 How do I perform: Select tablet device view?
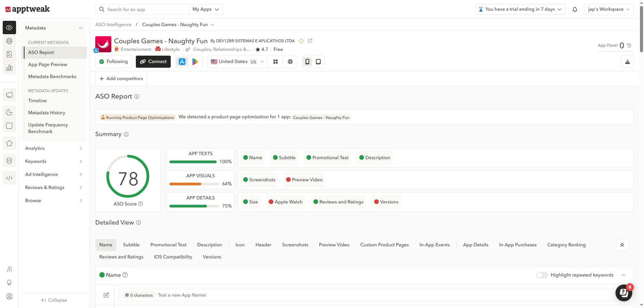click(x=318, y=62)
